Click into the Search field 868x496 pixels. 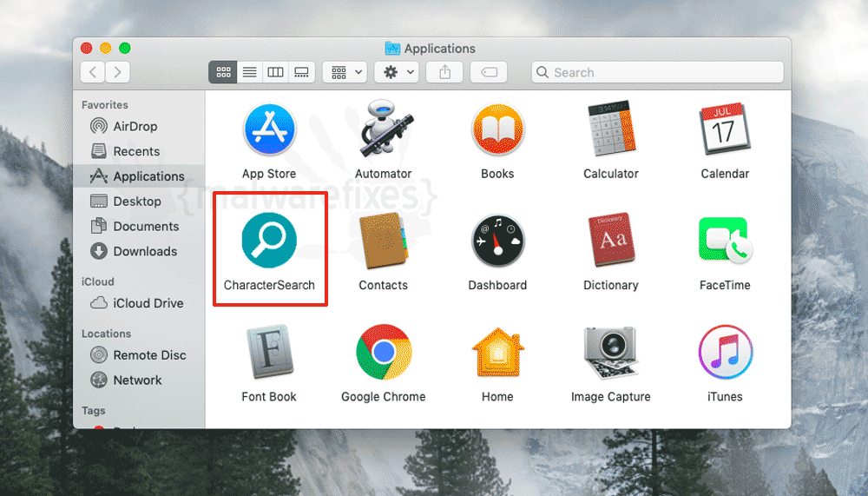pos(658,72)
